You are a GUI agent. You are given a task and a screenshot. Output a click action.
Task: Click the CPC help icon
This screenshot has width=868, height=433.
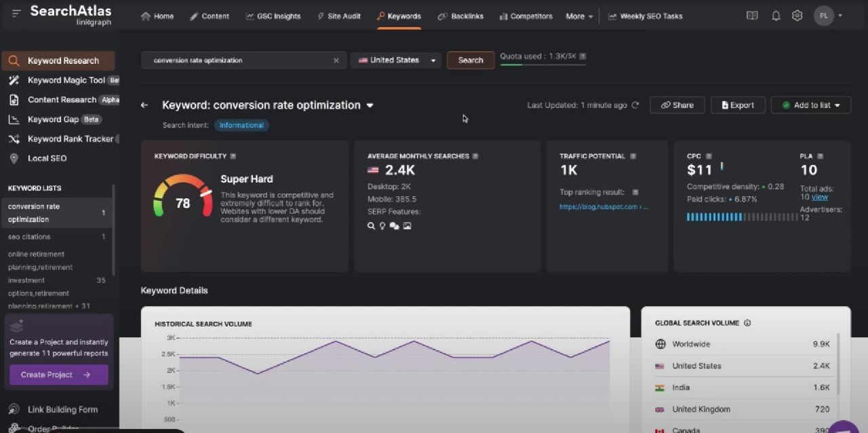point(709,156)
